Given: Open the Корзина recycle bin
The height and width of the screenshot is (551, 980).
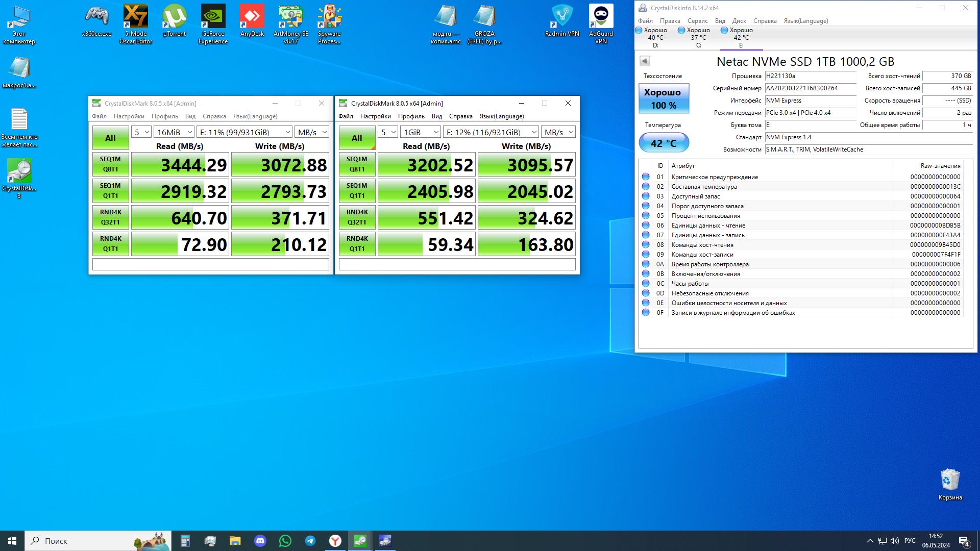Looking at the screenshot, I should click(x=950, y=484).
